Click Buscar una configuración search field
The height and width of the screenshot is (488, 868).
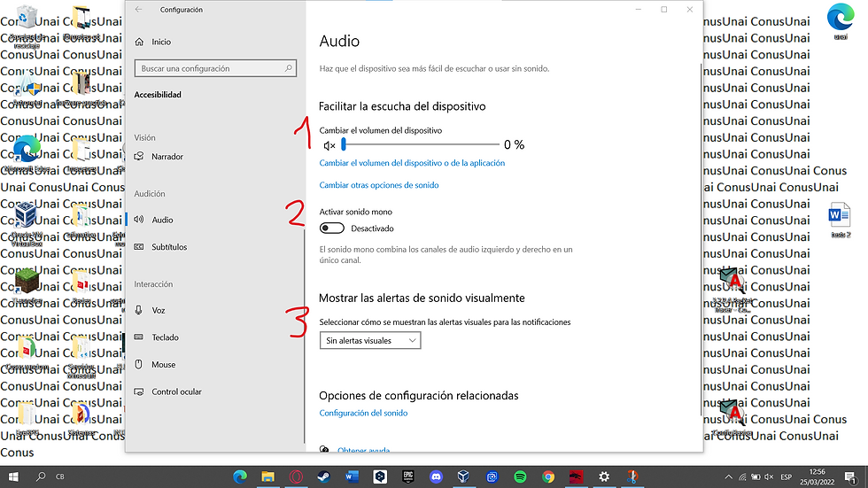point(215,68)
